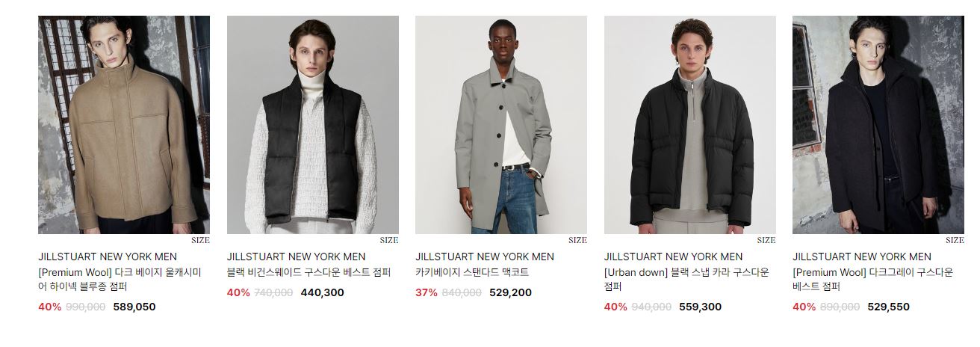Image resolution: width=980 pixels, height=347 pixels.
Task: Click the 589,050 sale price
Action: (x=134, y=307)
